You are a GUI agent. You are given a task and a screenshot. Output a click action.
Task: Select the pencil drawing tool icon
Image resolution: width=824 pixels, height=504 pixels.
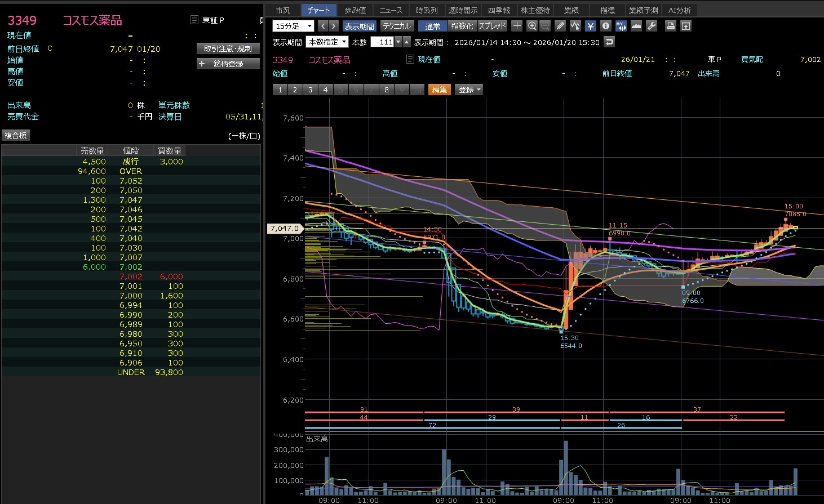[x=560, y=26]
